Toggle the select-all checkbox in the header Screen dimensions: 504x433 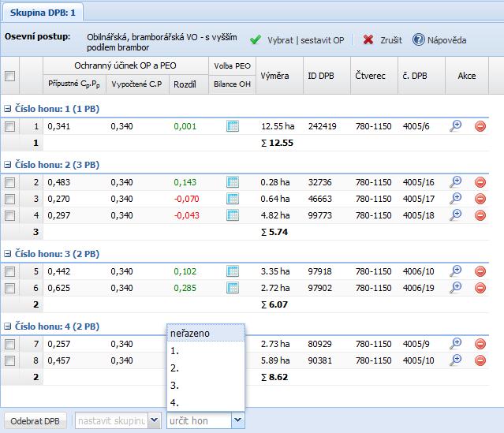point(10,77)
